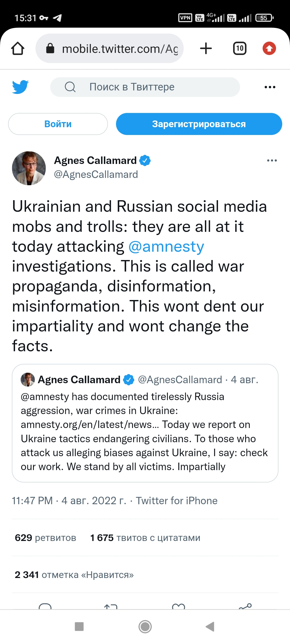The image size is (290, 644).
Task: Open Agnes Callamard's profile avatar
Action: tap(29, 168)
